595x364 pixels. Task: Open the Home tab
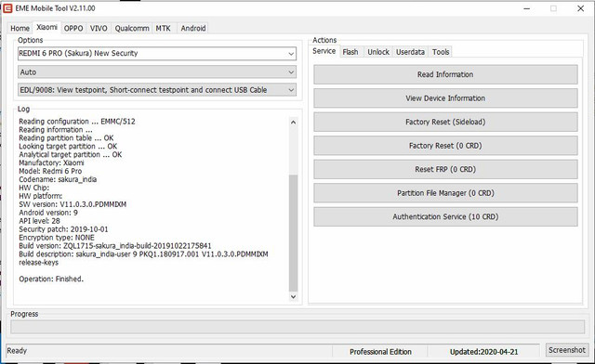[20, 28]
